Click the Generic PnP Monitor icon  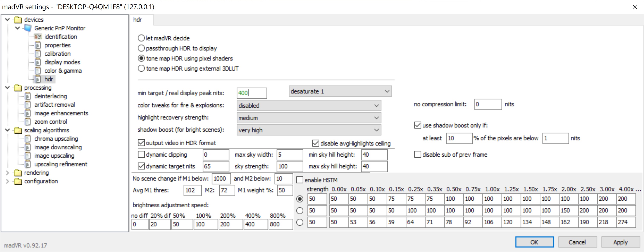click(28, 28)
